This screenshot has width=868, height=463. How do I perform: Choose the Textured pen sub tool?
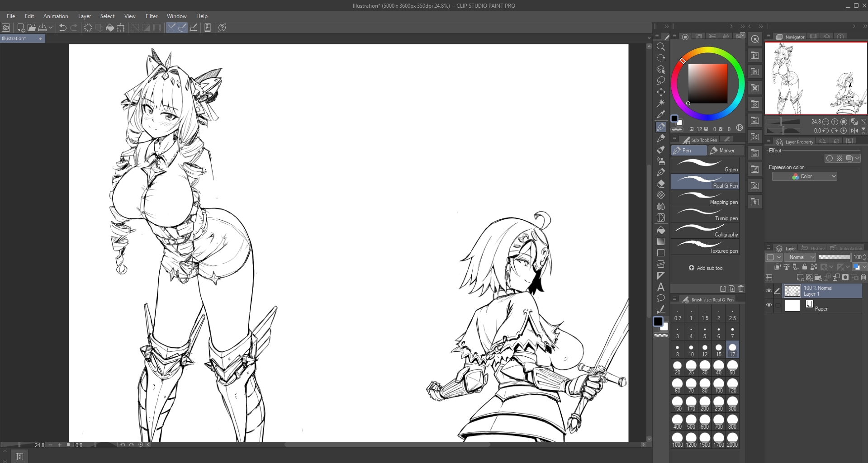click(705, 247)
